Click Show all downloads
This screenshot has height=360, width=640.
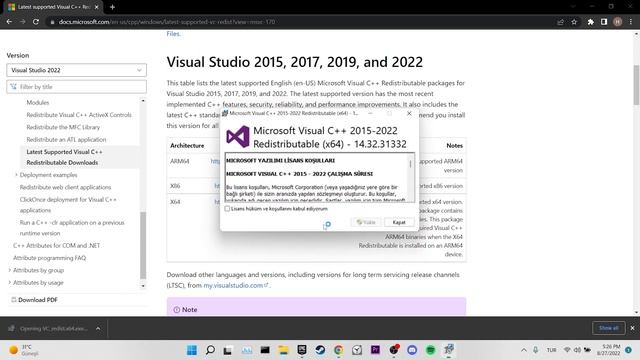click(609, 328)
